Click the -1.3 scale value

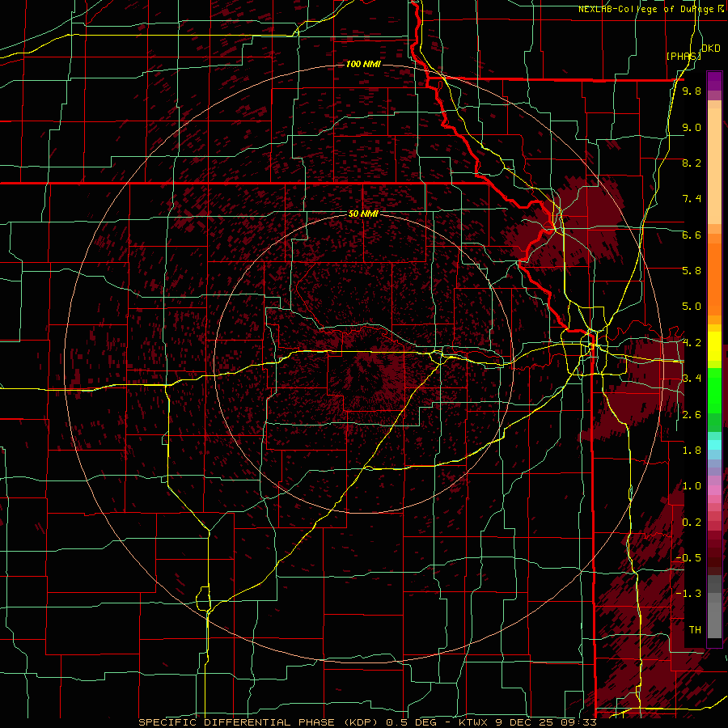pos(688,594)
